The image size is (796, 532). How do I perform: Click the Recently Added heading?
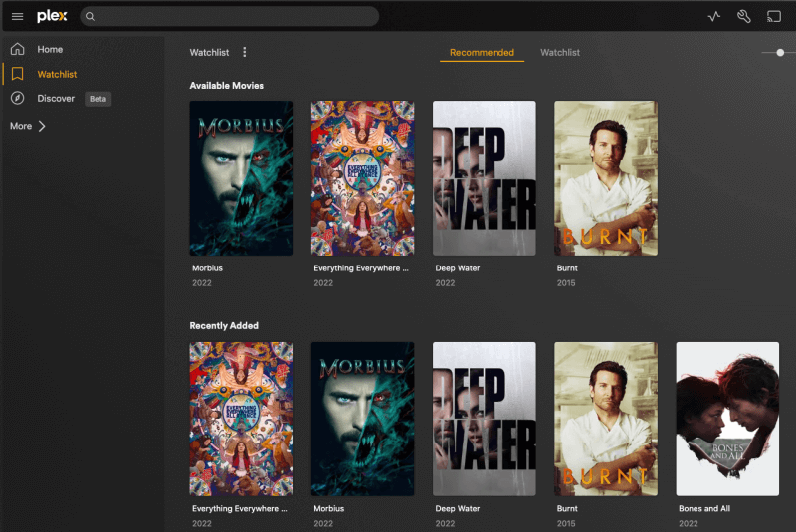click(x=224, y=325)
